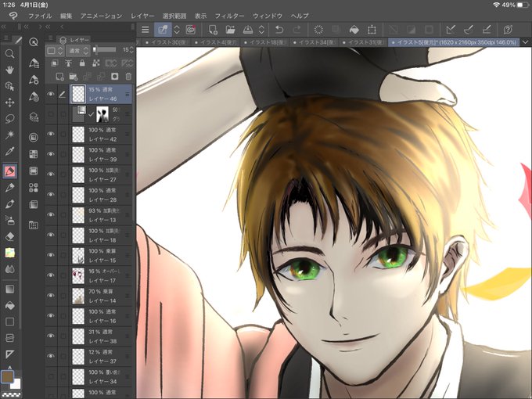Select layer 14 thumbnail in layer list

78,296
